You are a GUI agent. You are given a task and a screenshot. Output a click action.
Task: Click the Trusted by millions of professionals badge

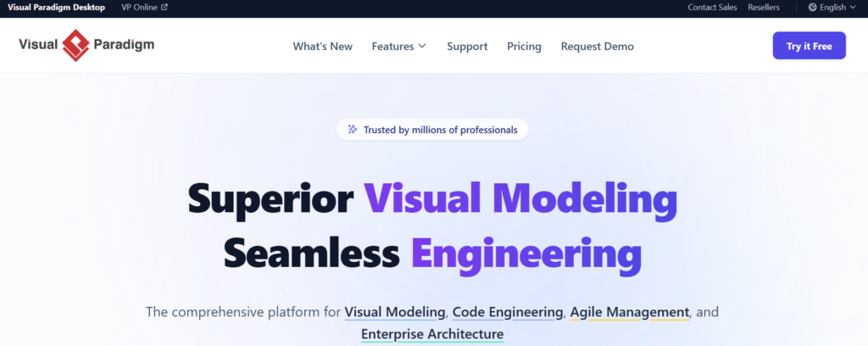(x=432, y=130)
